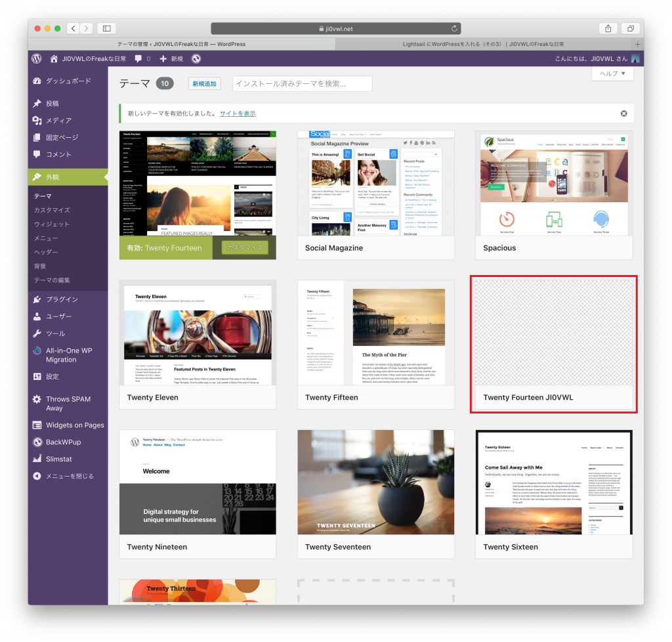Click the 新規追加 add new button
Image resolution: width=672 pixels, height=642 pixels.
tap(205, 83)
